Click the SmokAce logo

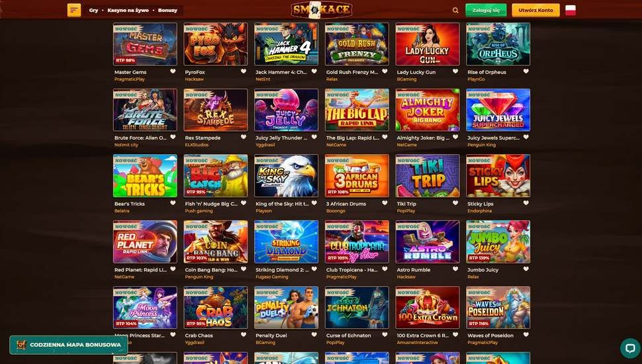coord(322,10)
